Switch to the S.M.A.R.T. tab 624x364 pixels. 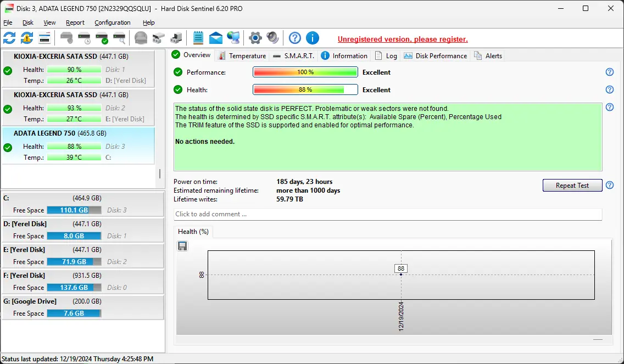(x=294, y=55)
